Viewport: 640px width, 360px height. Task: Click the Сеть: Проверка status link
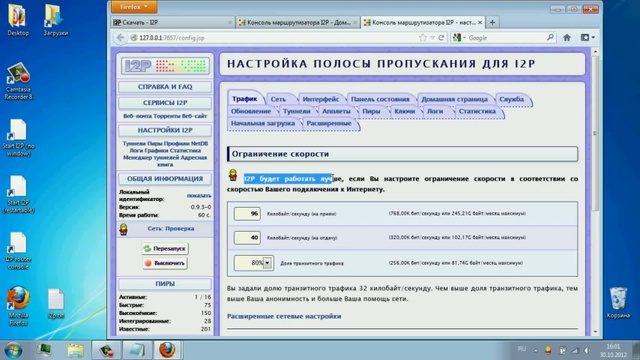[x=171, y=229]
